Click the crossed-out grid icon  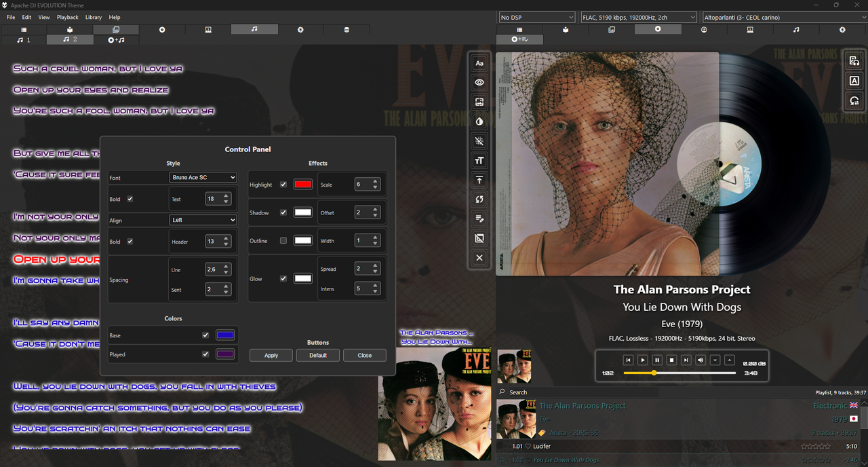coord(479,141)
